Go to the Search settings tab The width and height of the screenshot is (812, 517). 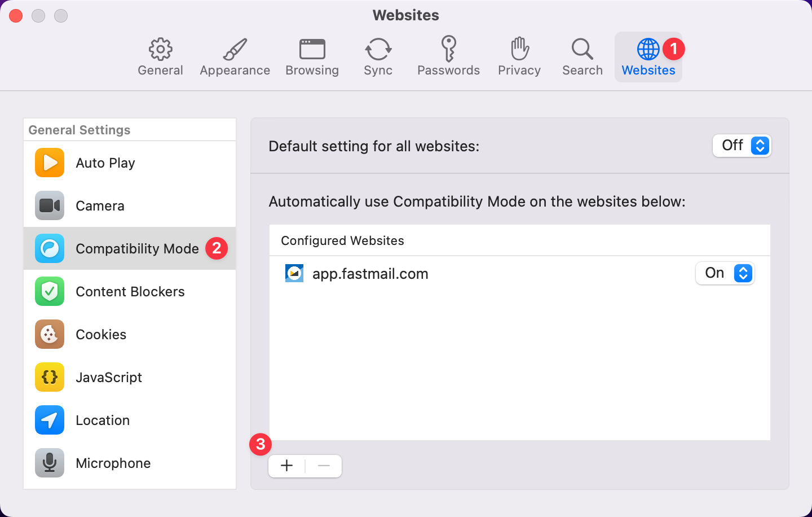[x=582, y=56]
